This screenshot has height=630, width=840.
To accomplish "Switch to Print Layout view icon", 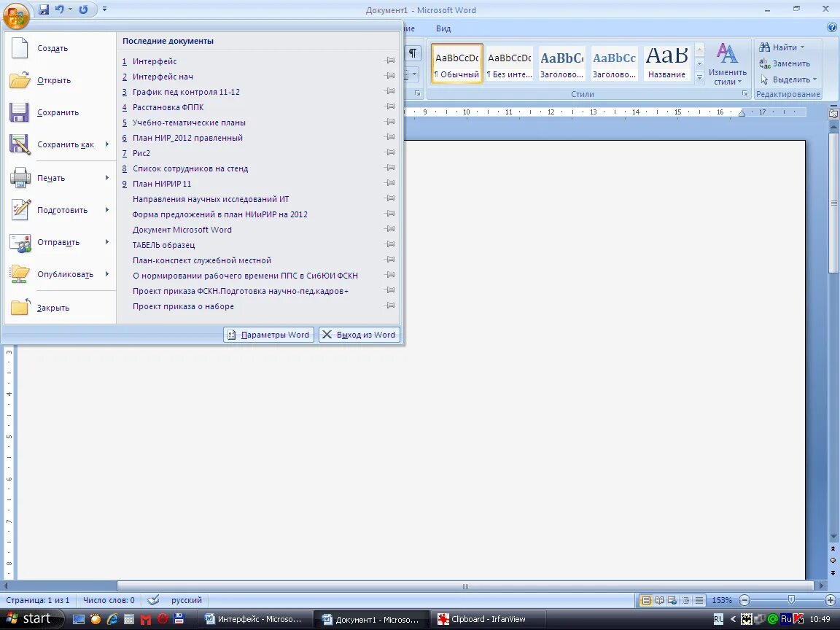I will point(646,600).
